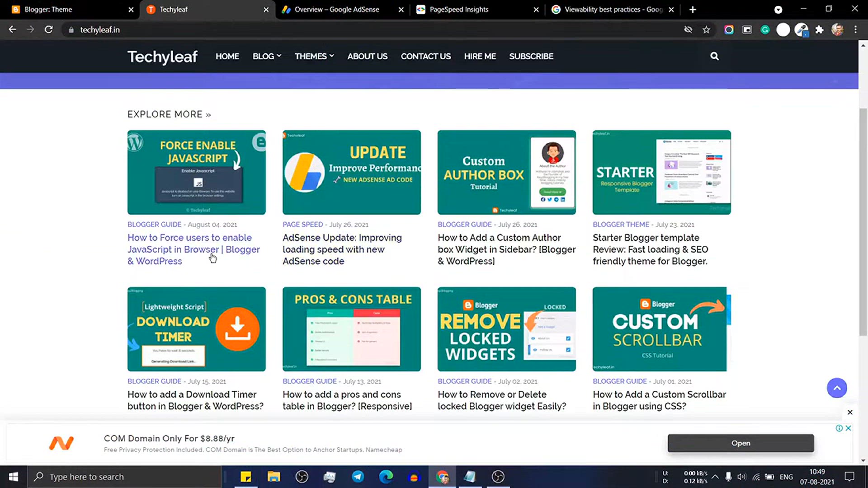The height and width of the screenshot is (488, 868).
Task: Click the Custom Scrollbar thumbnail
Action: (x=661, y=329)
